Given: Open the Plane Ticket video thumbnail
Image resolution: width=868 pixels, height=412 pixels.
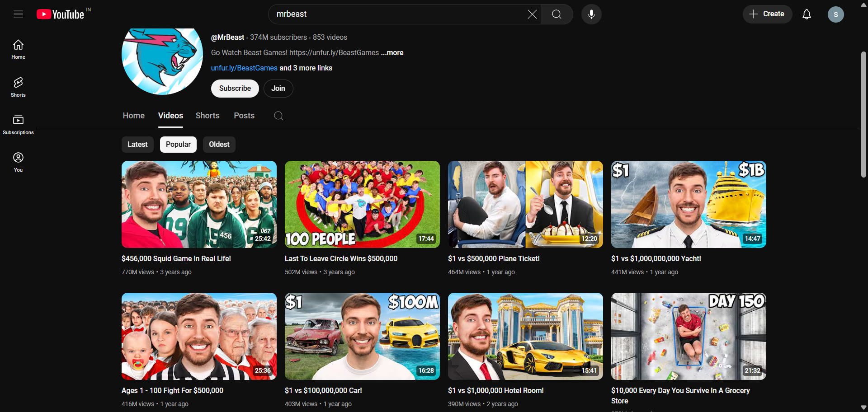Looking at the screenshot, I should coord(525,204).
